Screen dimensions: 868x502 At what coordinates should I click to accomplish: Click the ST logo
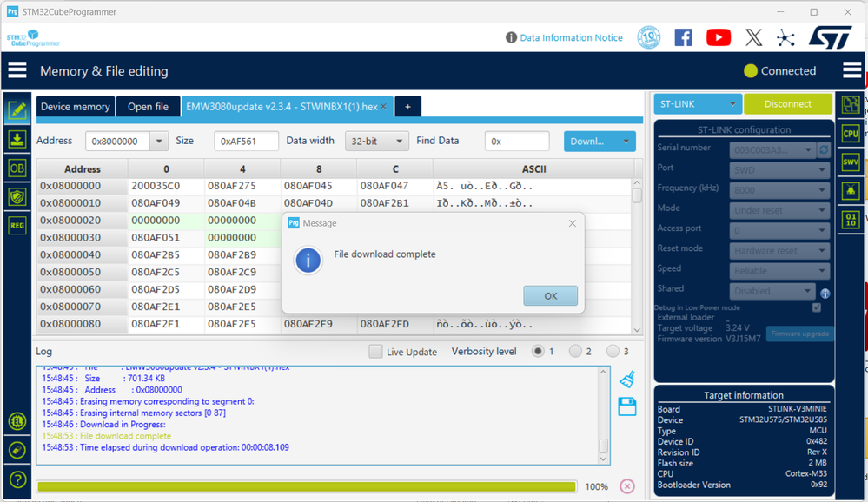tap(831, 37)
